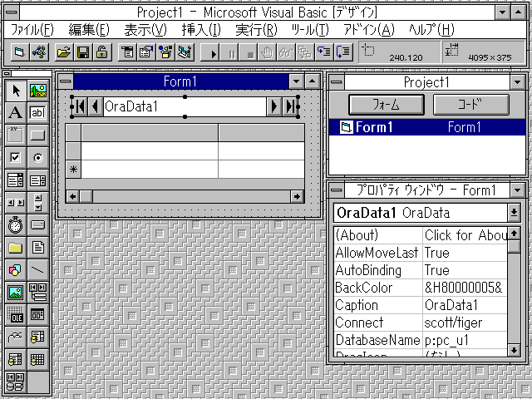The image size is (532, 399).
Task: Open the ヘルプ(H) menu
Action: [431, 30]
